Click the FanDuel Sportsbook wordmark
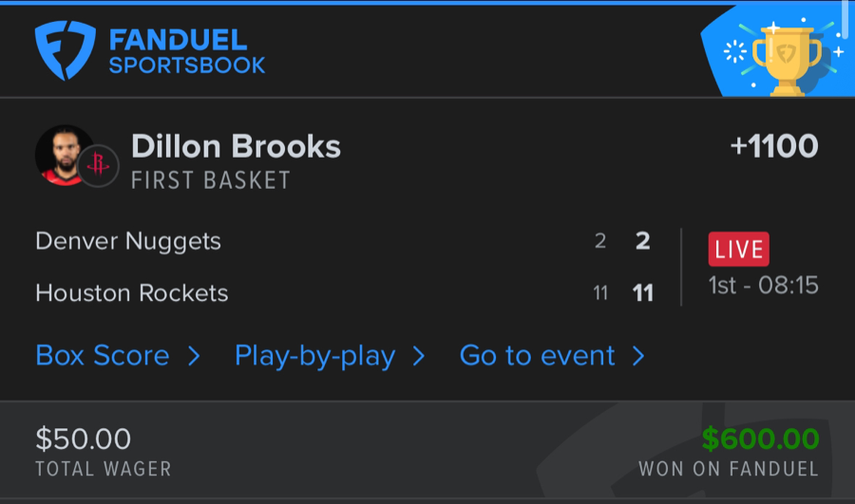This screenshot has width=855, height=504. coord(186,52)
